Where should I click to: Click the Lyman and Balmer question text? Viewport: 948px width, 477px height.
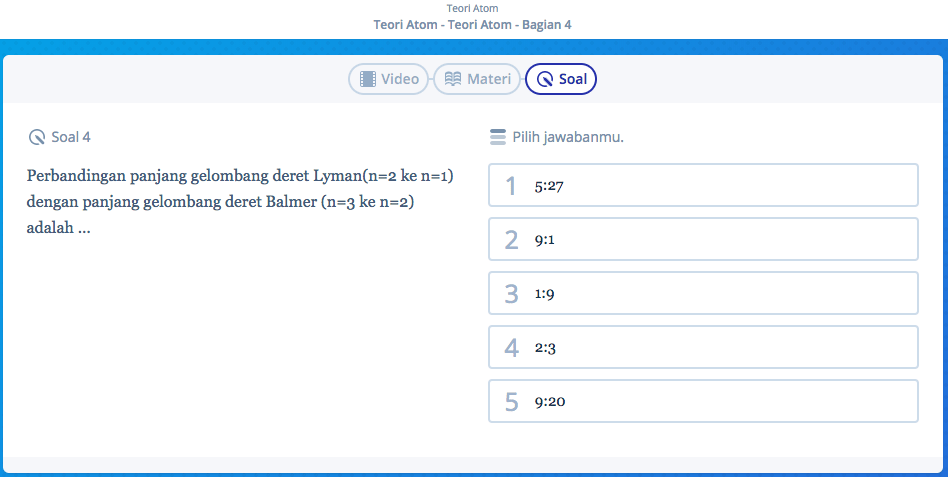click(x=240, y=202)
